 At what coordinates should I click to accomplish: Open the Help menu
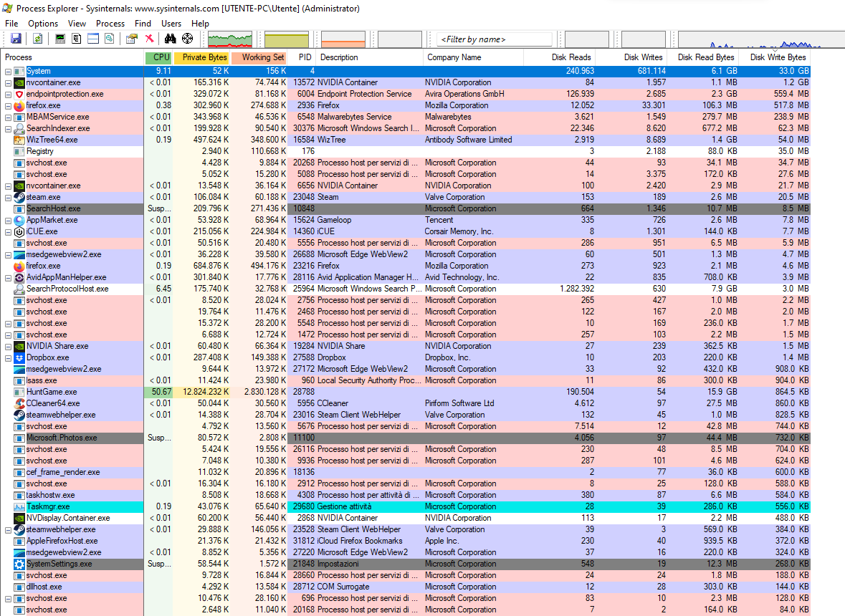(x=200, y=24)
